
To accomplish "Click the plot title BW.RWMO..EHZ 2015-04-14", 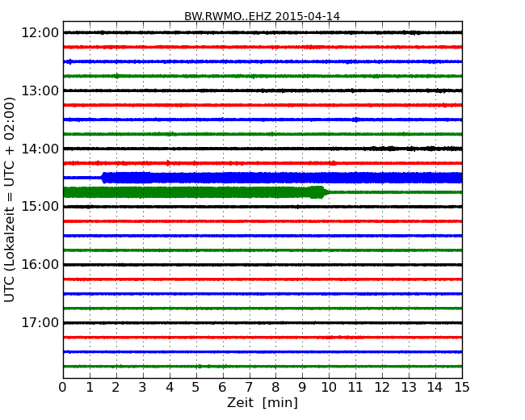I will (x=262, y=16).
